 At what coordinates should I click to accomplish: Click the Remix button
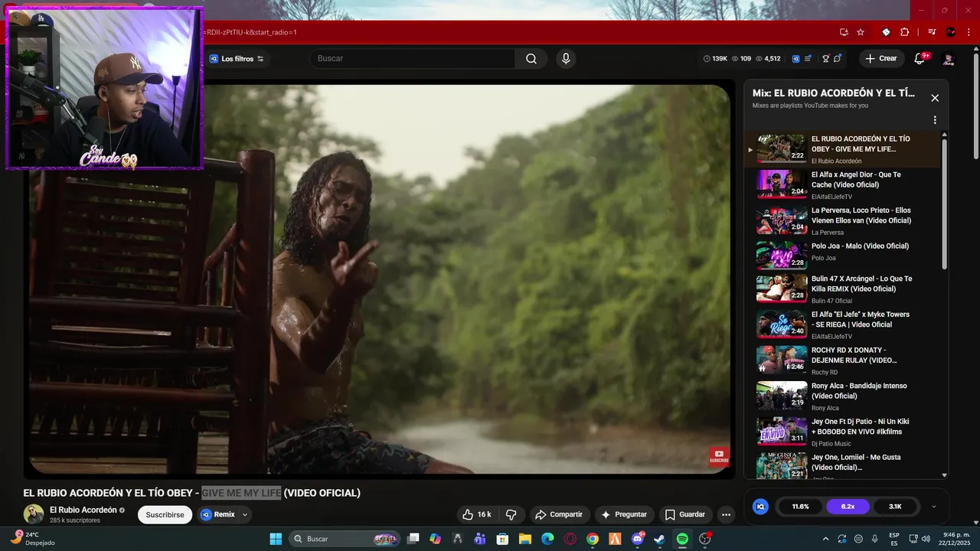click(217, 514)
